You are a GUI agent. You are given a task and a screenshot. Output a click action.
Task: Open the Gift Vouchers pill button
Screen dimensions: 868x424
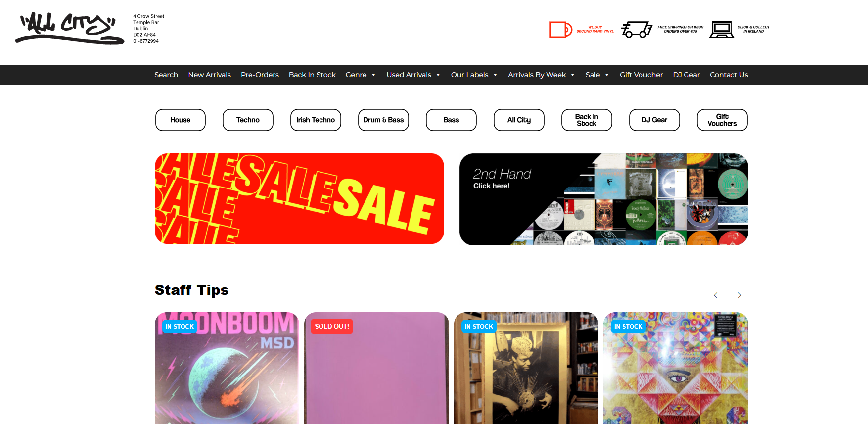[x=722, y=120]
